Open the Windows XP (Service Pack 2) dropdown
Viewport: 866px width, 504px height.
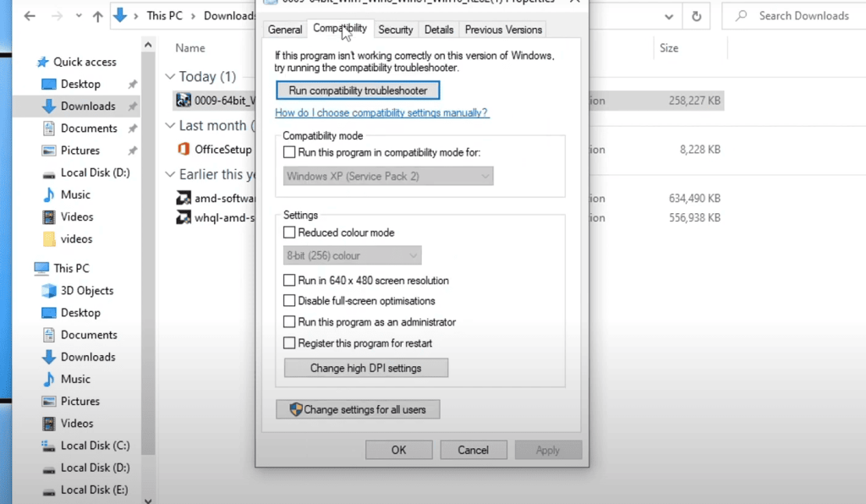388,176
